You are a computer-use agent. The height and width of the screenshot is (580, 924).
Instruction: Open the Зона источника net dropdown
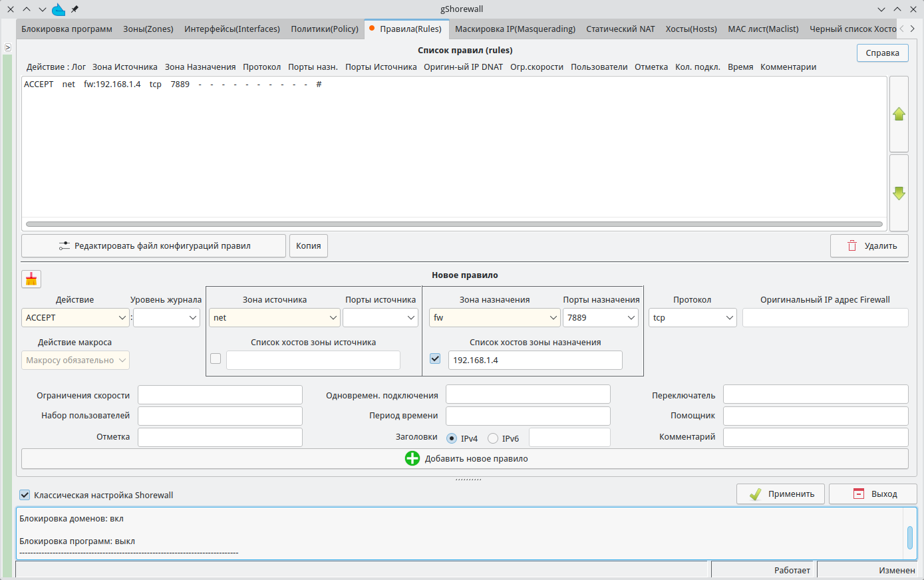point(275,318)
